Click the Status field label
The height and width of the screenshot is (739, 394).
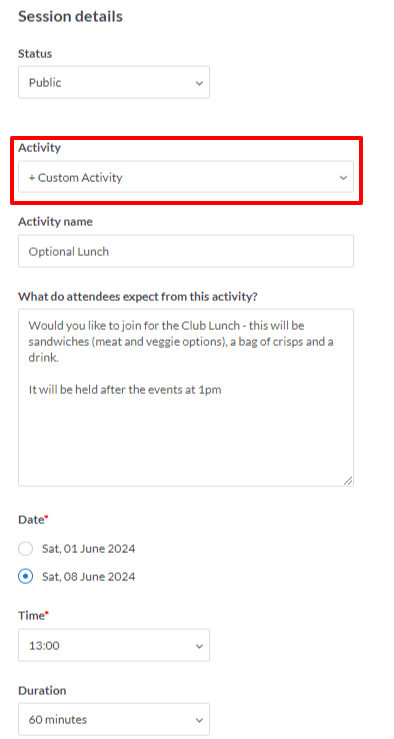(x=35, y=53)
